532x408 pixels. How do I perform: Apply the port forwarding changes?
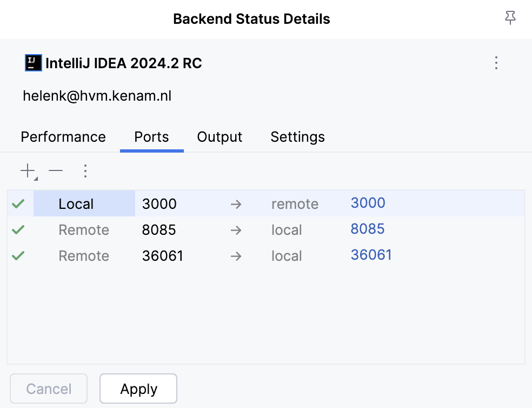(x=138, y=389)
